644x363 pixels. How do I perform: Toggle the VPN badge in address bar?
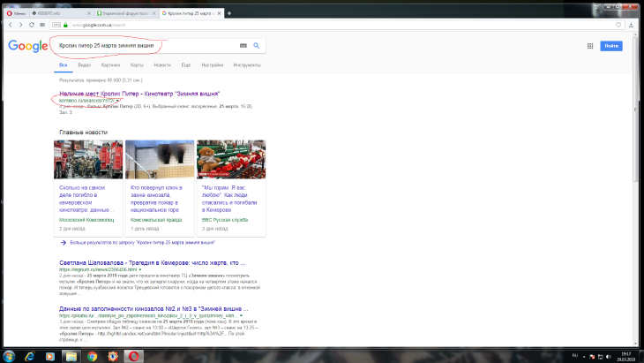56,25
